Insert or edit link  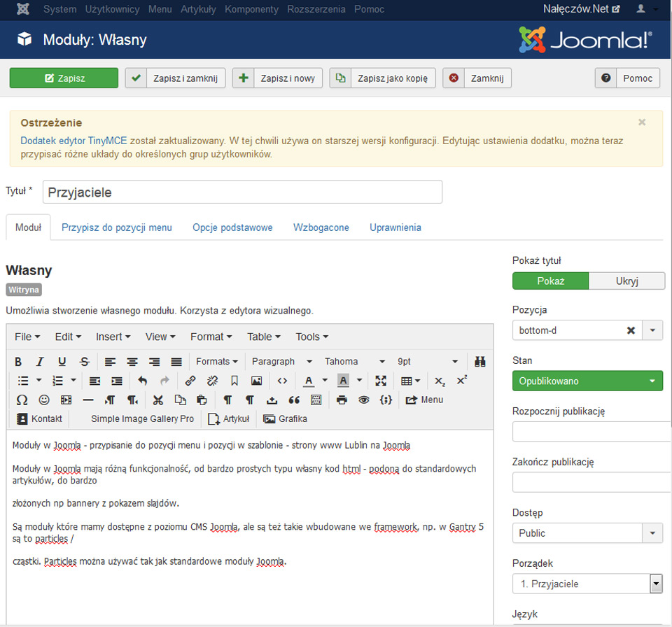[190, 381]
